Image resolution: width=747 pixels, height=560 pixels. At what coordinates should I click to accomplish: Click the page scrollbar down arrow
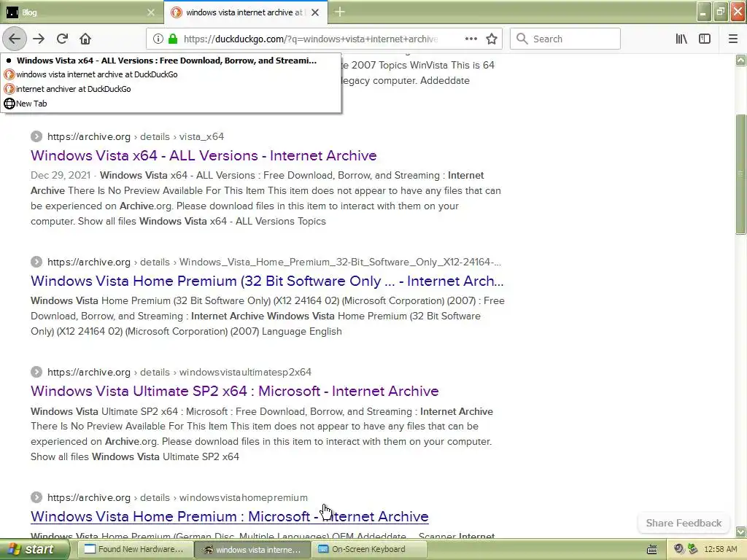(x=741, y=532)
